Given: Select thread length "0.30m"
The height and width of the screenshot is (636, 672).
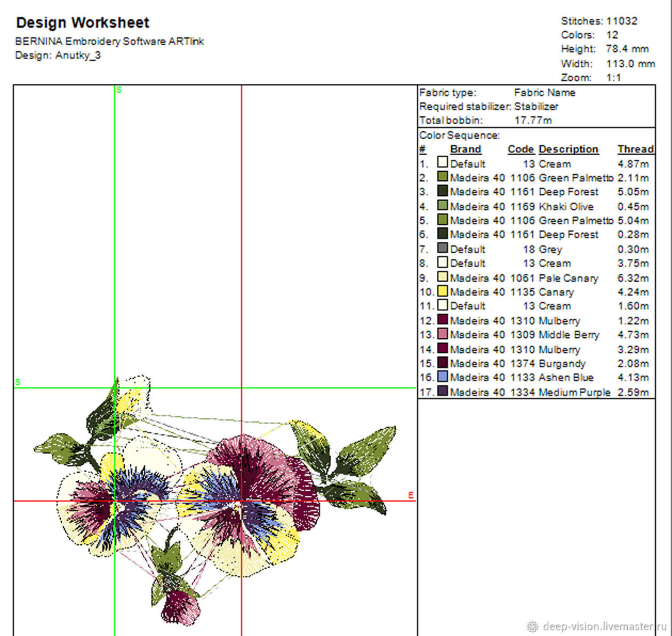Looking at the screenshot, I should coord(633,249).
